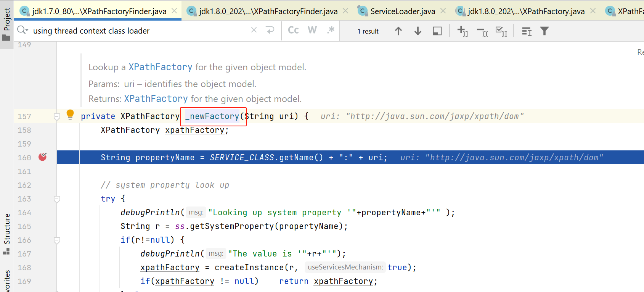Image resolution: width=644 pixels, height=292 pixels.
Task: Toggle Words (W) search option
Action: point(312,30)
